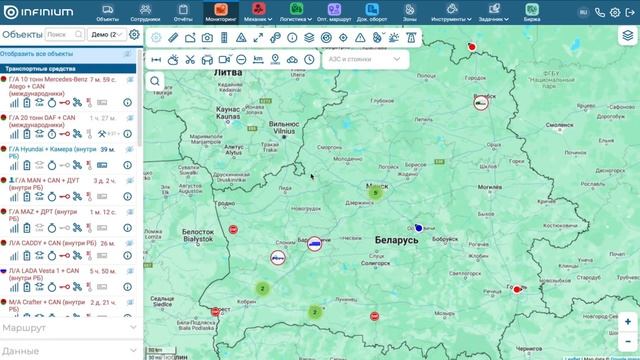This screenshot has height=360, width=640.
Task: Click the minus circle icon in toolbar
Action: click(x=241, y=60)
